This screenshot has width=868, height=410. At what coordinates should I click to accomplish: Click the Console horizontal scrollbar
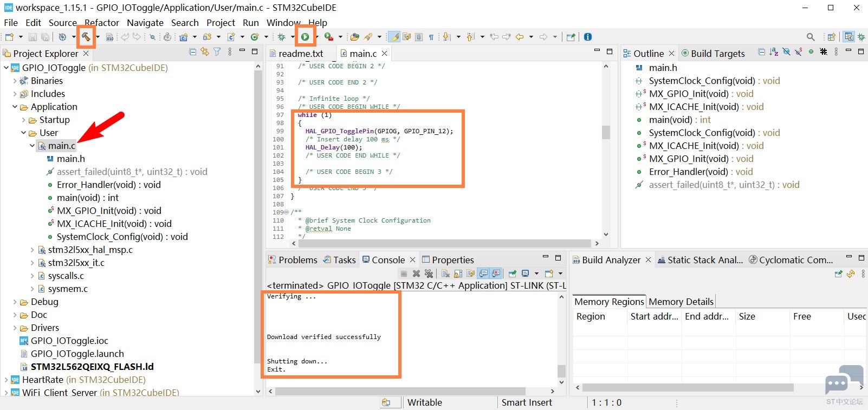[400, 391]
